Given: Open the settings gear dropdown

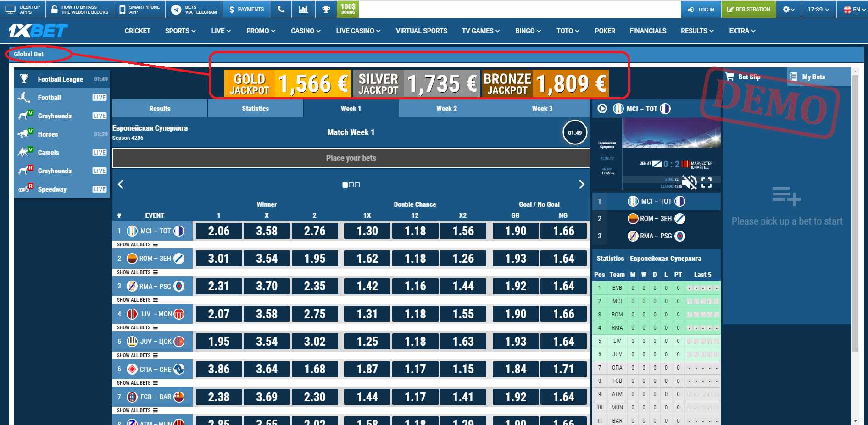Looking at the screenshot, I should pyautogui.click(x=789, y=9).
